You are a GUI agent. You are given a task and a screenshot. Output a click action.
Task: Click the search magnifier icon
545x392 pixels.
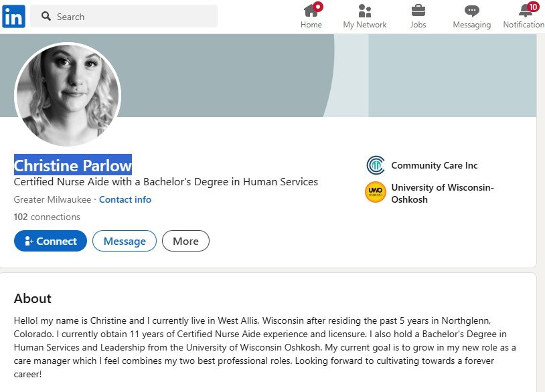tap(46, 16)
